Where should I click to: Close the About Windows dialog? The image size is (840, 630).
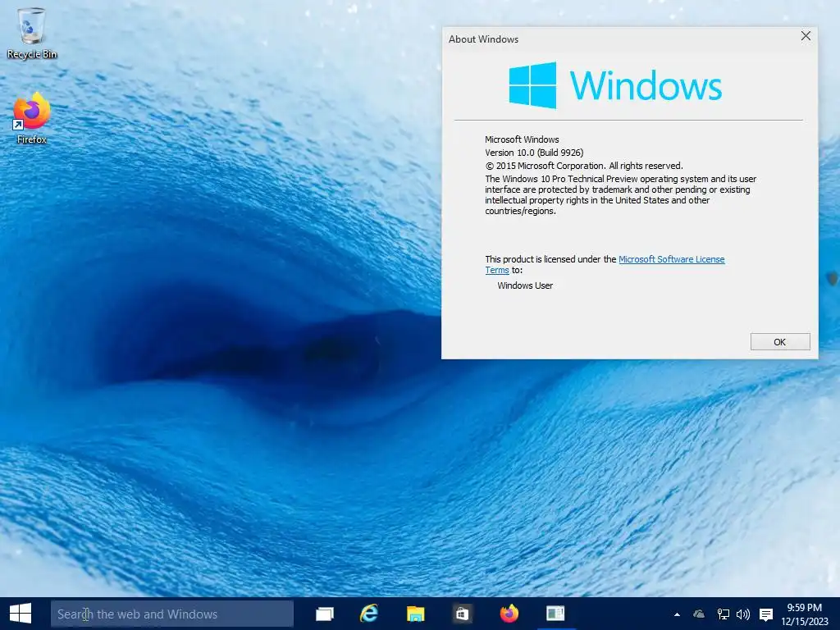tap(806, 36)
